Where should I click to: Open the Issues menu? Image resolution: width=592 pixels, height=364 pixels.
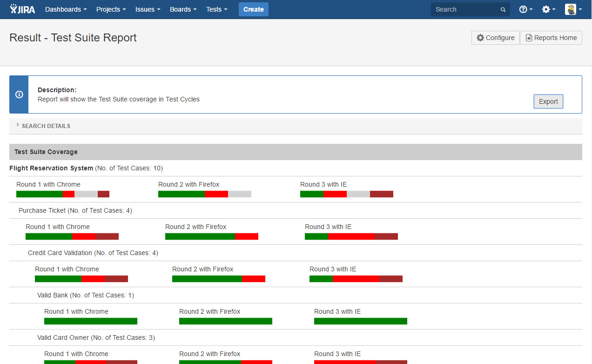148,9
